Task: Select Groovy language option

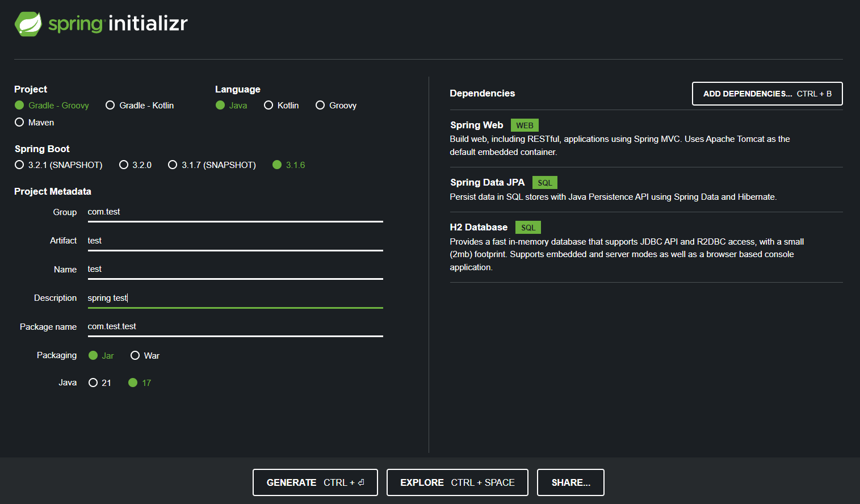Action: click(336, 106)
